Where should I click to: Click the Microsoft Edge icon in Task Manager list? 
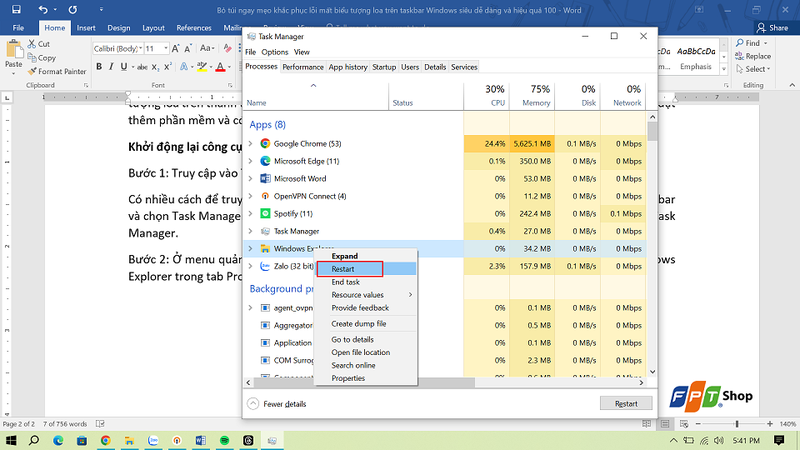[265, 161]
